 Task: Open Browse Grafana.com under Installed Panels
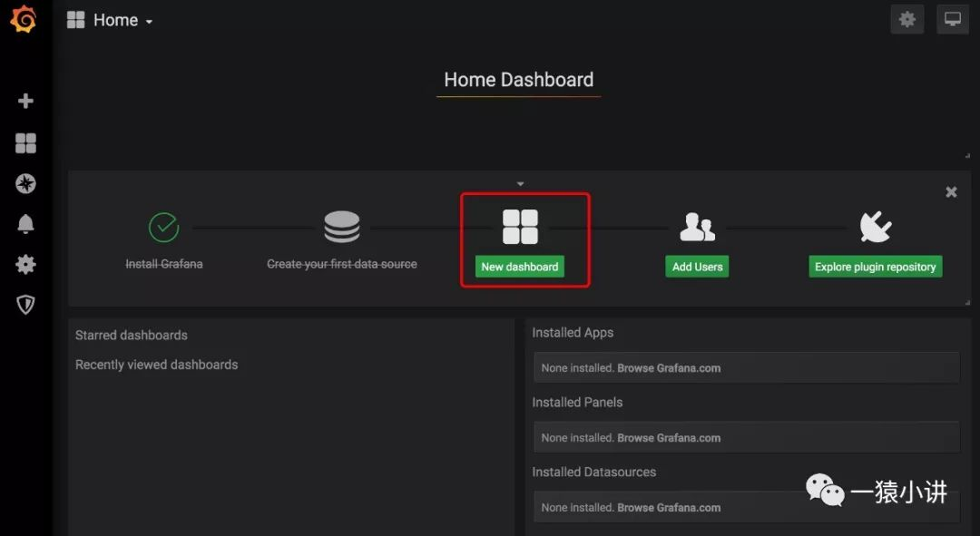pos(669,438)
